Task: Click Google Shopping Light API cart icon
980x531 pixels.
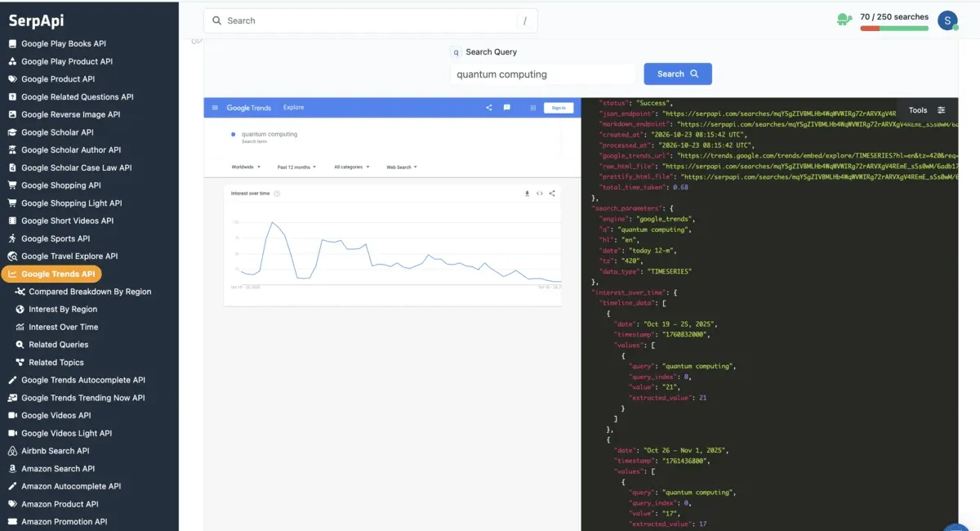Action: 12,203
